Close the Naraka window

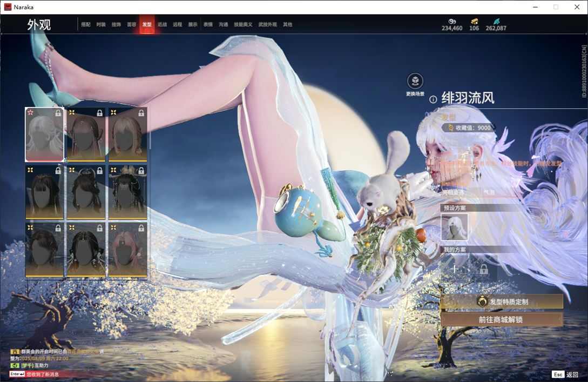pyautogui.click(x=577, y=7)
